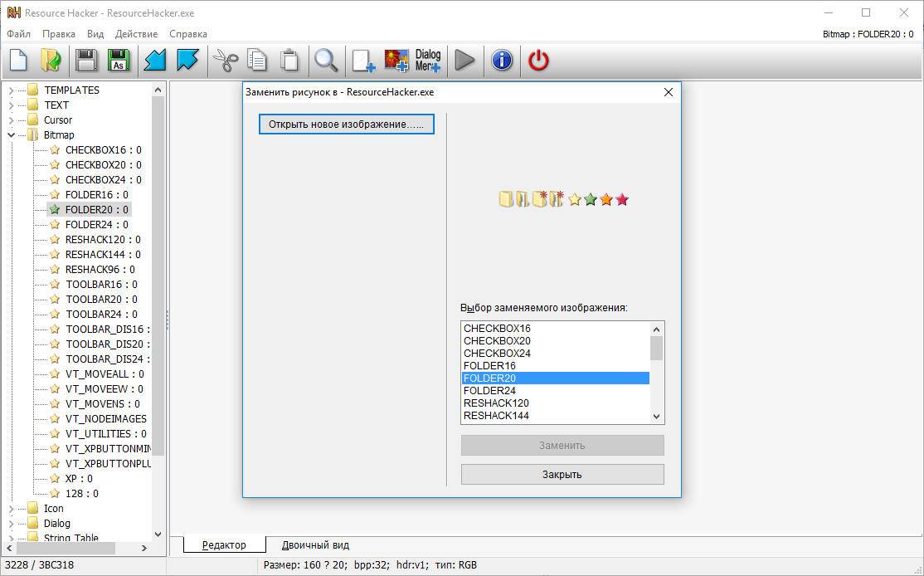Open the blue info icon
The height and width of the screenshot is (576, 924).
tap(502, 60)
